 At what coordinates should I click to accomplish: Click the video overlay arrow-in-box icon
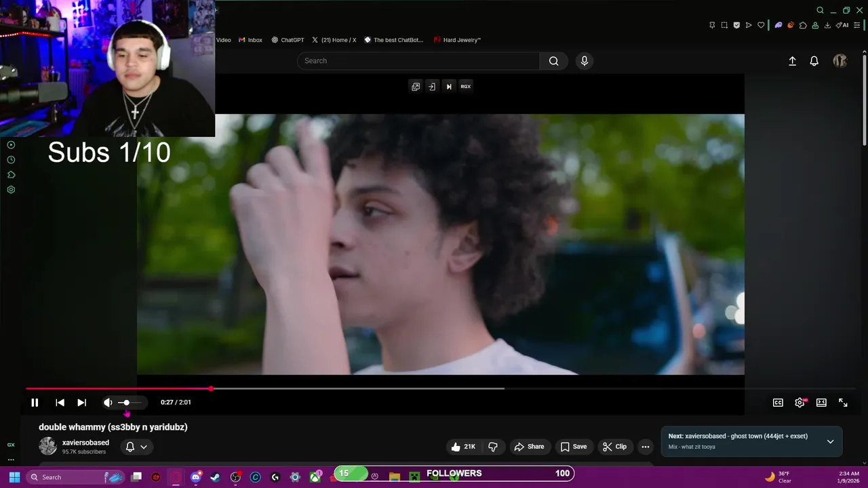432,86
